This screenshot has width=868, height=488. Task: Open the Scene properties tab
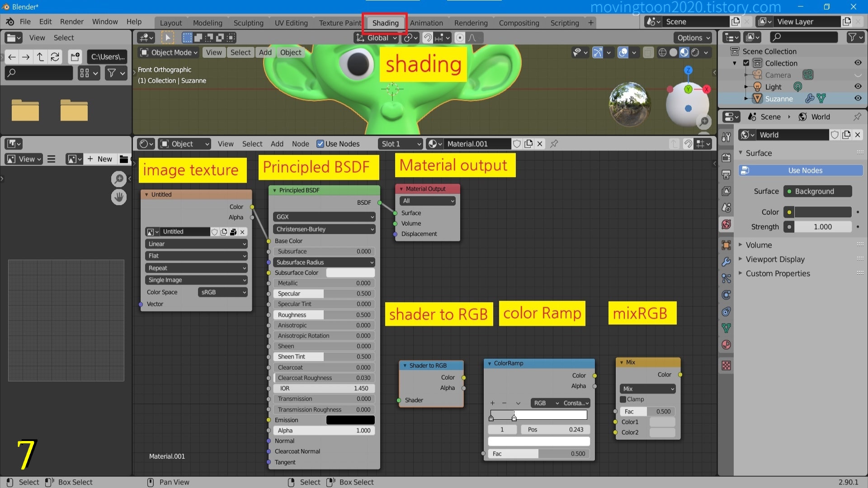coord(726,208)
